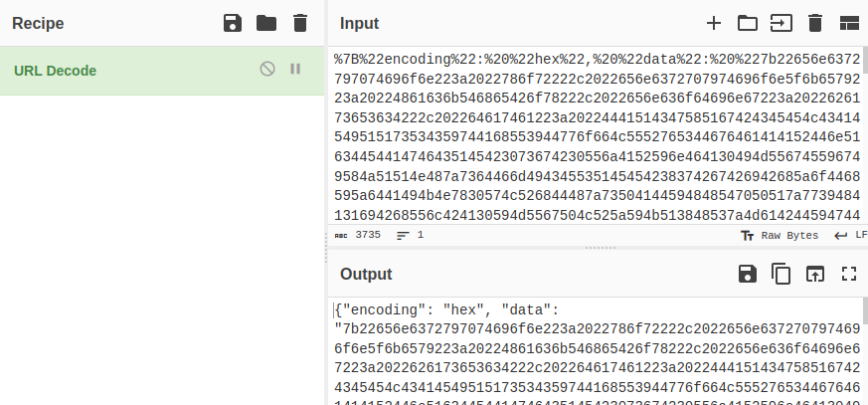Open Raw Bytes input encoding selector
The image size is (868, 405).
pos(780,235)
